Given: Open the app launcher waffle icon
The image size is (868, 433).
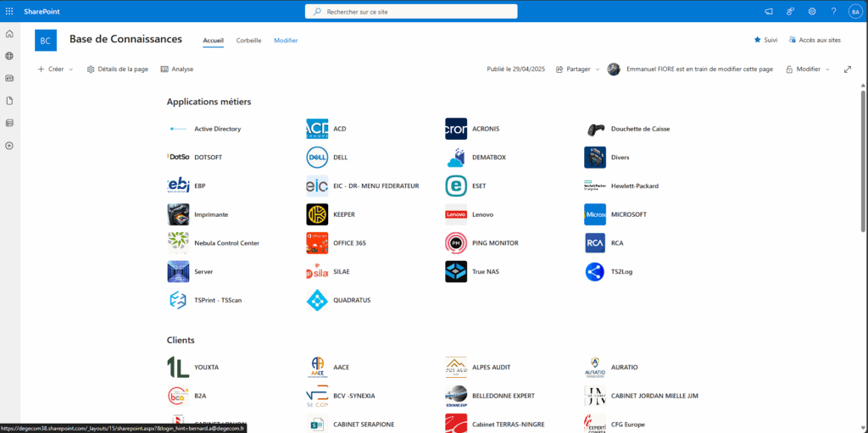Looking at the screenshot, I should pyautogui.click(x=9, y=11).
